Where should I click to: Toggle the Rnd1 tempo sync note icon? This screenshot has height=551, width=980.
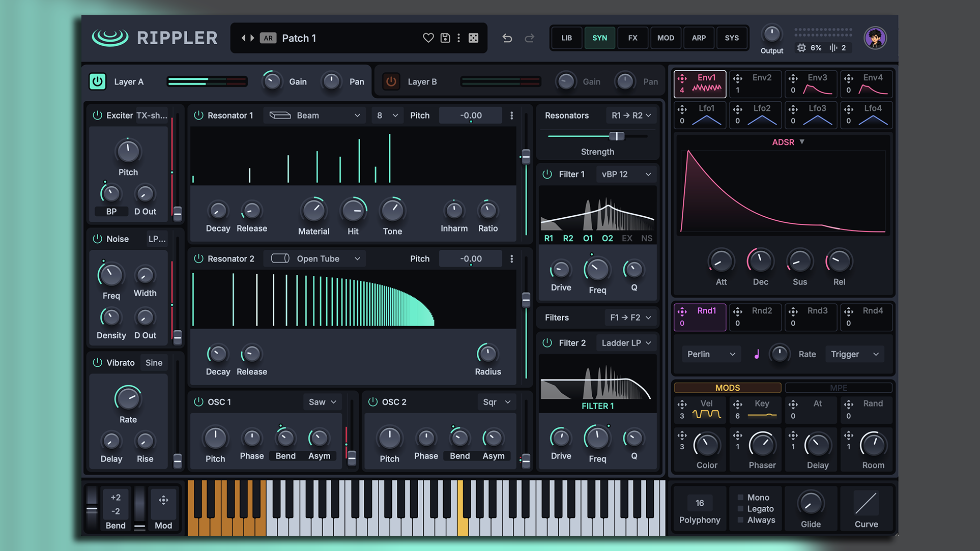(x=757, y=354)
